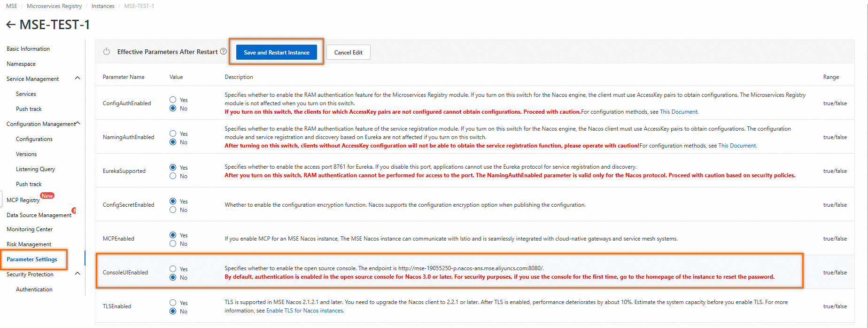Open Configurations in the sidebar

(34, 139)
